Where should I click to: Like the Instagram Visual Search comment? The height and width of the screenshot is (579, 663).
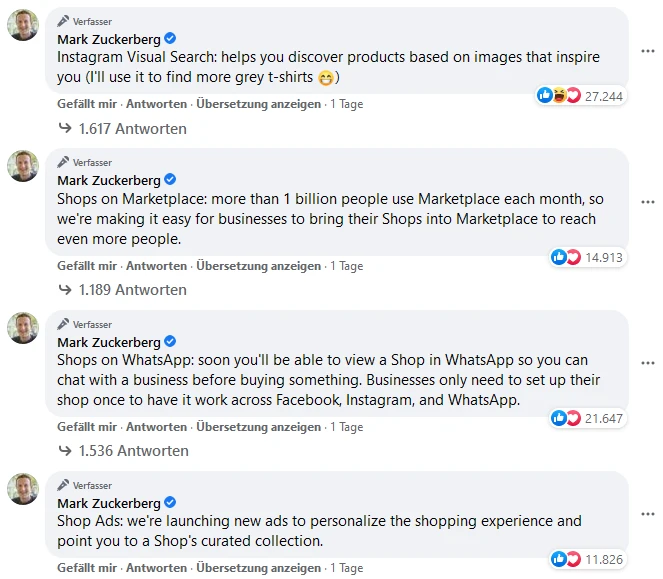tap(88, 104)
